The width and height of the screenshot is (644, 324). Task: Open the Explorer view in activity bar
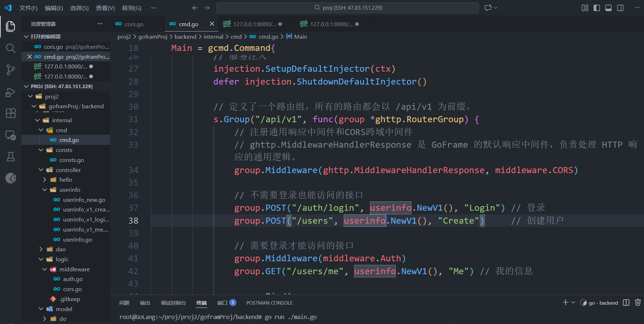pos(11,26)
